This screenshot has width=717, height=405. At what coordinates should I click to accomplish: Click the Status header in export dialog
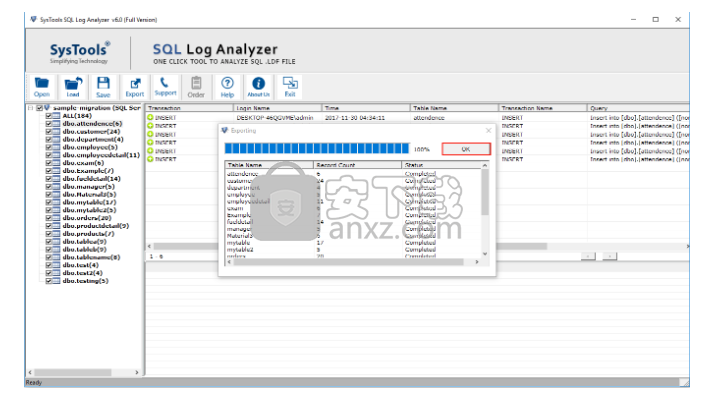tap(441, 165)
